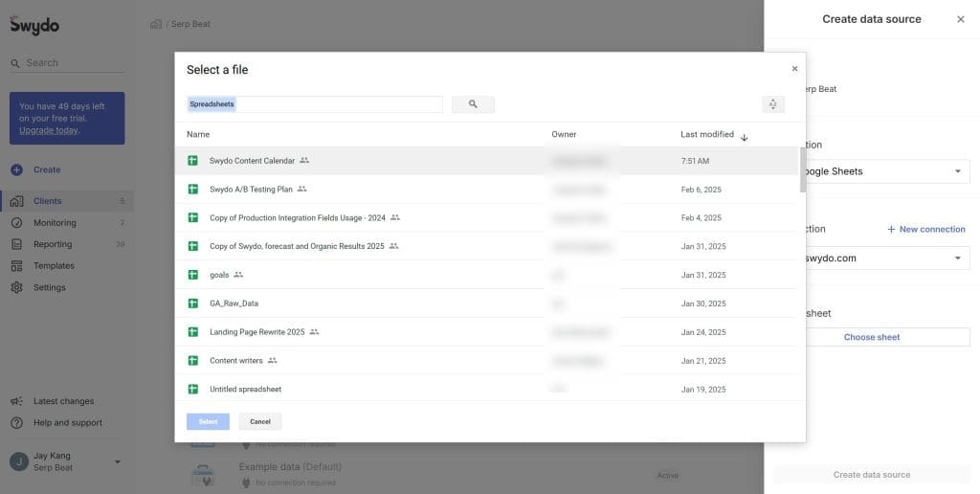Click the search magnifier button in file dialog
Viewport: 980px width, 494px height.
473,104
